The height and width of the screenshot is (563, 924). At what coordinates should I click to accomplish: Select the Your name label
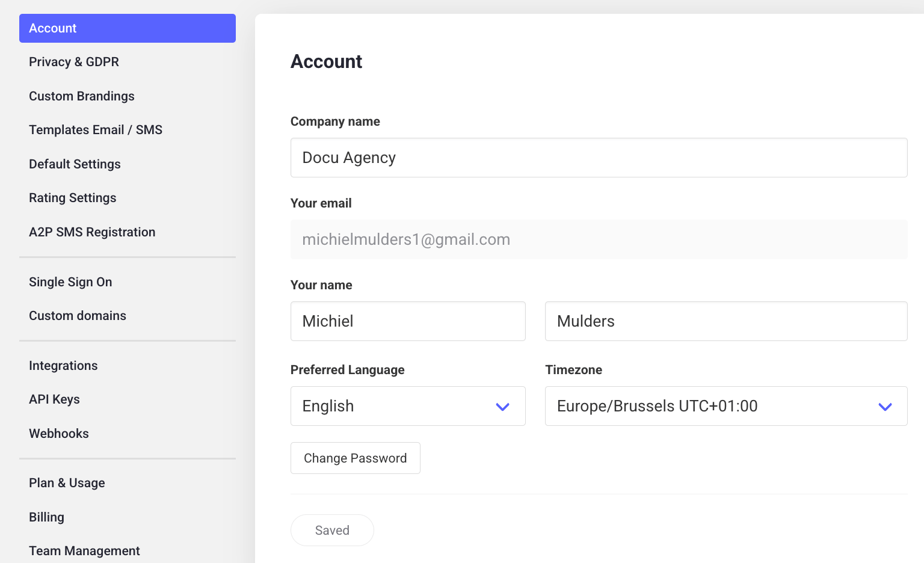(x=321, y=285)
